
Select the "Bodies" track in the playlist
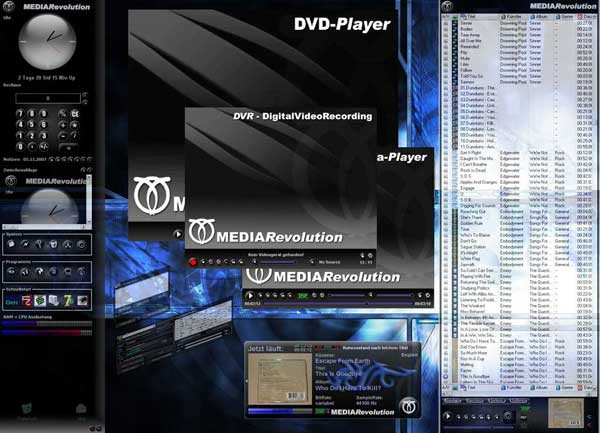519,29
